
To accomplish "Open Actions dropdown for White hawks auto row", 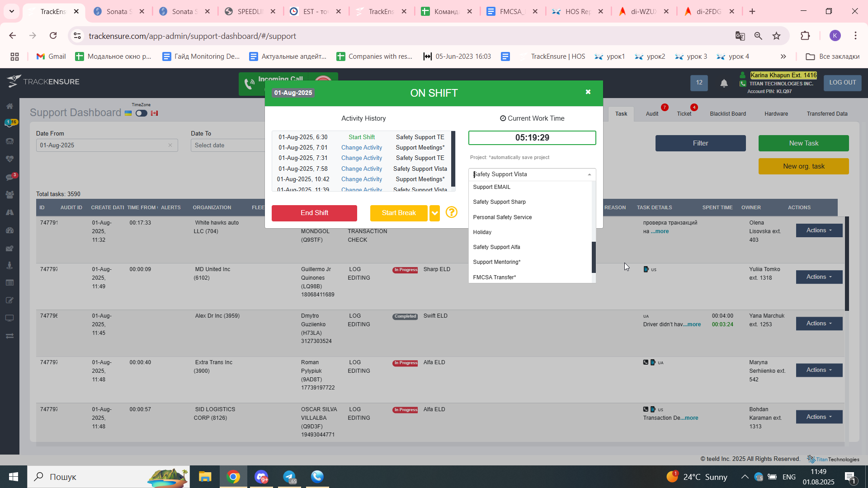I will (x=819, y=230).
